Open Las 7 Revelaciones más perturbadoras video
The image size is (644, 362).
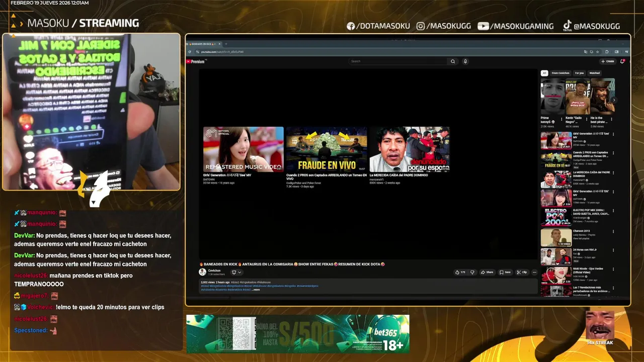pos(556,291)
